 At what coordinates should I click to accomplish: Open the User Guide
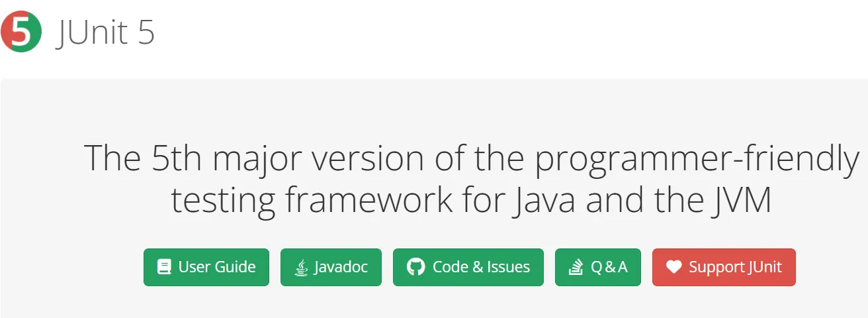point(206,267)
